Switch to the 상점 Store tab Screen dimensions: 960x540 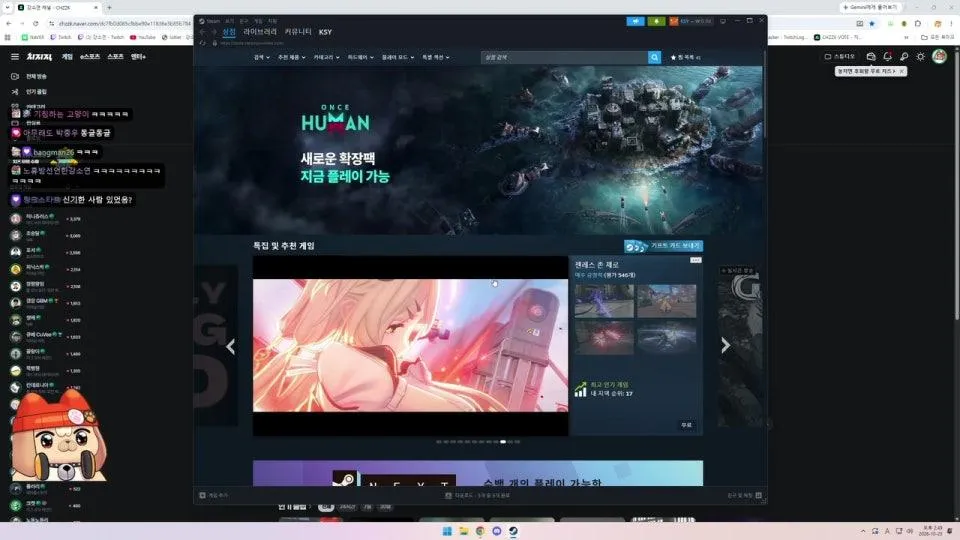click(x=229, y=32)
